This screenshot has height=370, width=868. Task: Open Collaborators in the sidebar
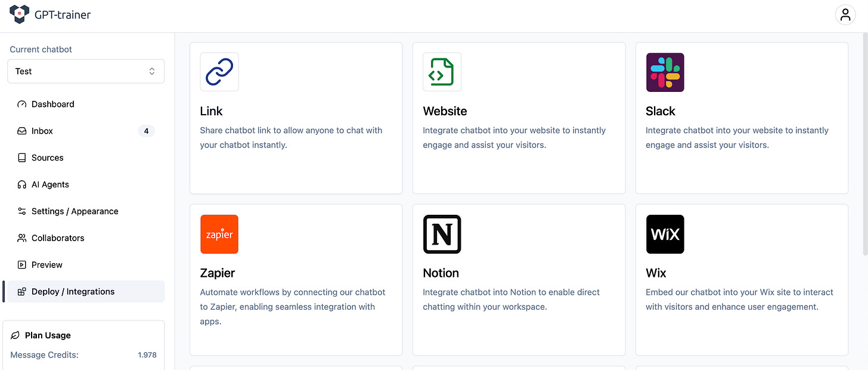(x=85, y=238)
